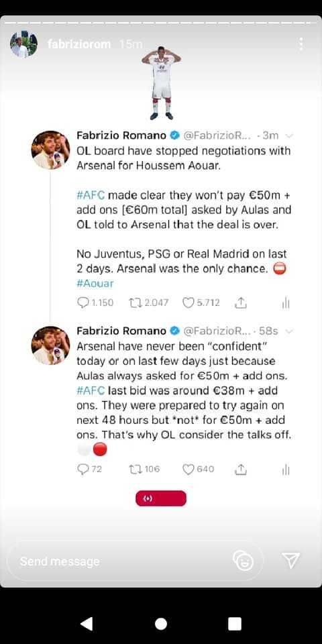Like the first tweet with 5.712 hearts
322x644 pixels.
click(x=189, y=303)
